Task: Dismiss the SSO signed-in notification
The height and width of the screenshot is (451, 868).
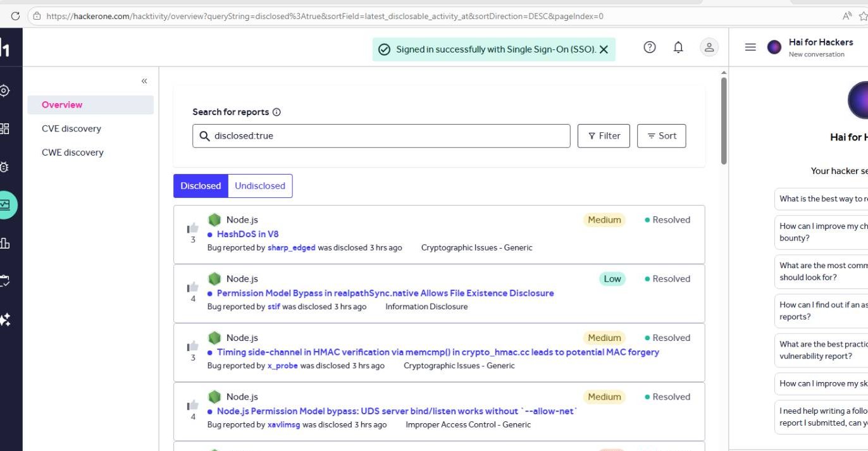Action: pos(604,49)
